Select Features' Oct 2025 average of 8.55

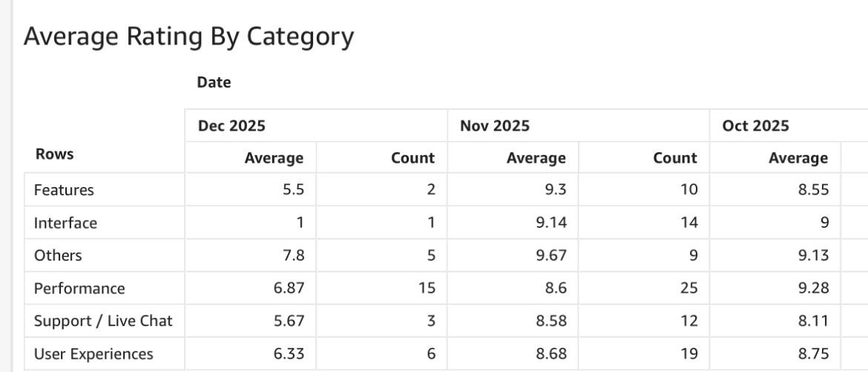coord(813,190)
